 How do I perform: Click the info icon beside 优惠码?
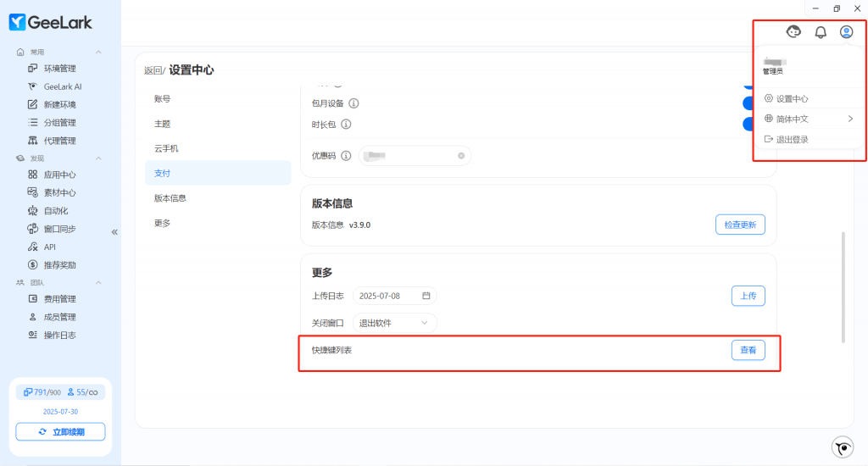(x=346, y=156)
